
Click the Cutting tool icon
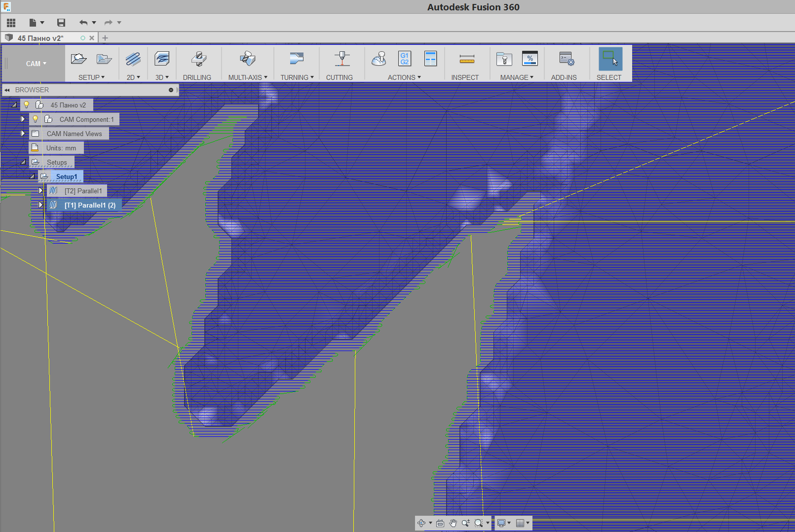coord(342,59)
